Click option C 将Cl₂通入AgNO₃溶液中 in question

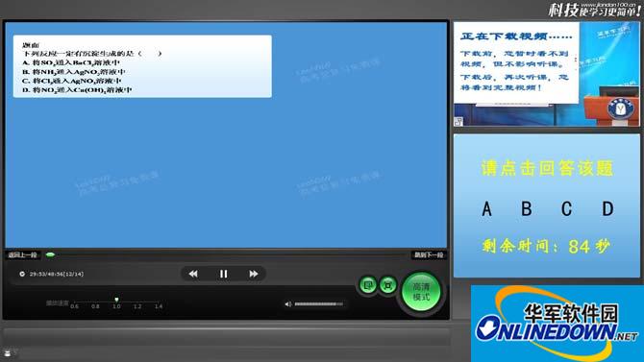[72, 81]
